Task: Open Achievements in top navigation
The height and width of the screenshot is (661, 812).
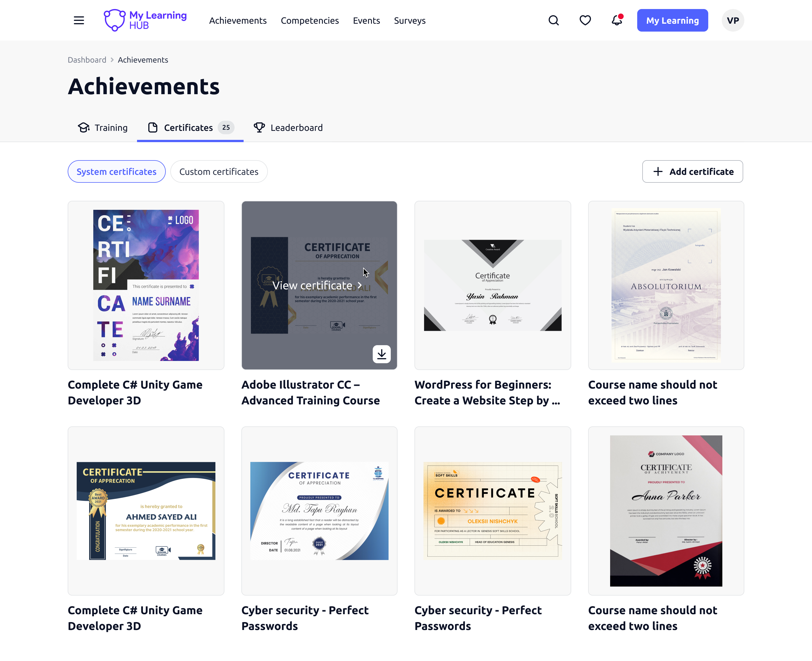Action: (x=238, y=21)
